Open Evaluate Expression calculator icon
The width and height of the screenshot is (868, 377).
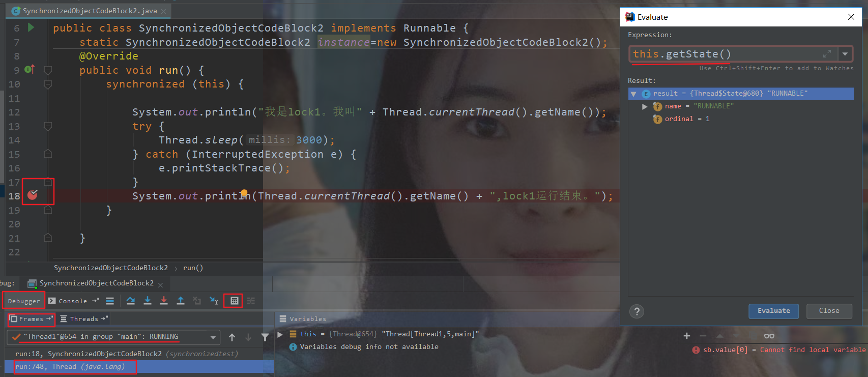pos(234,301)
